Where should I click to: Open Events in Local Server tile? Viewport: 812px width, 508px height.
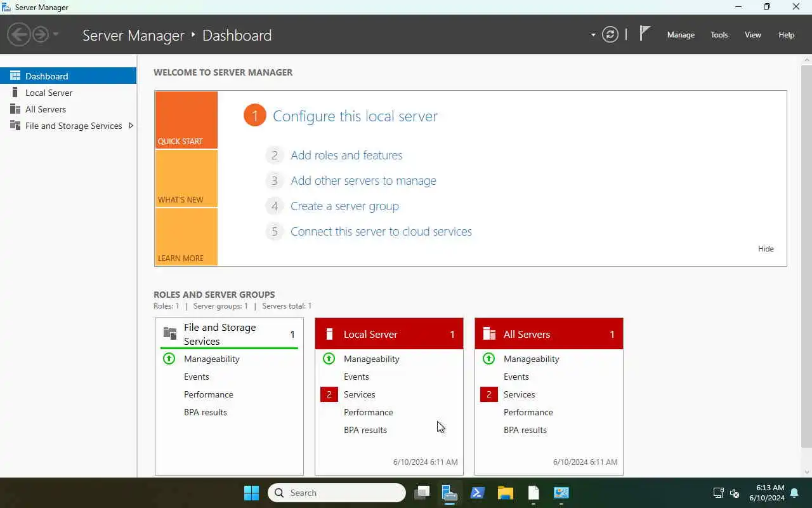tap(357, 377)
